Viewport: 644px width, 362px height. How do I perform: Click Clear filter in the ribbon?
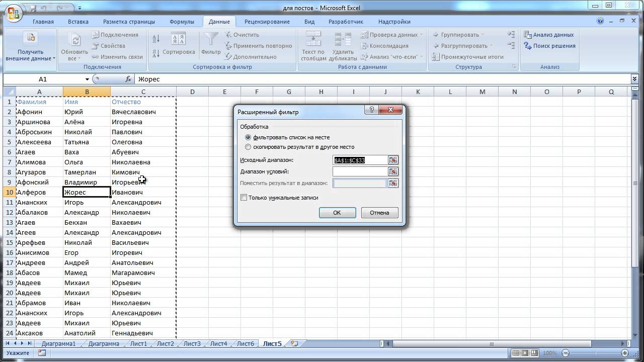[x=242, y=35]
